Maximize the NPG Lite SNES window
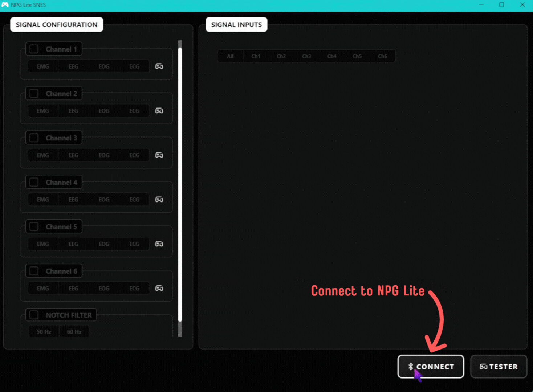The width and height of the screenshot is (533, 392). pyautogui.click(x=502, y=5)
